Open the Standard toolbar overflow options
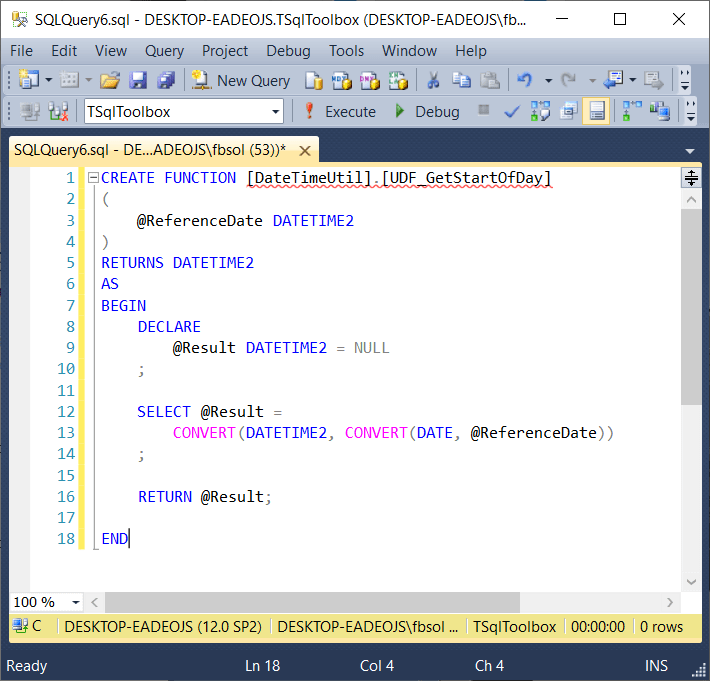 coord(685,80)
